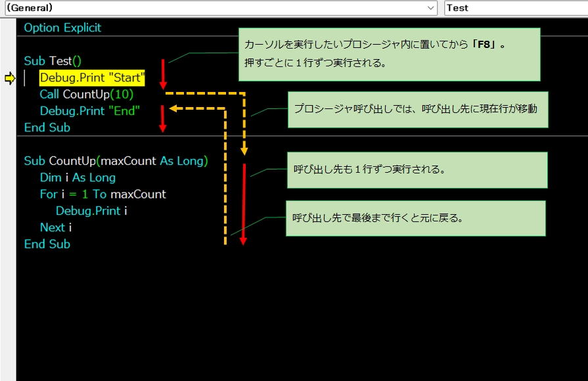Click "Sub CountUp(maxCount As Long)" declaration

coord(116,161)
